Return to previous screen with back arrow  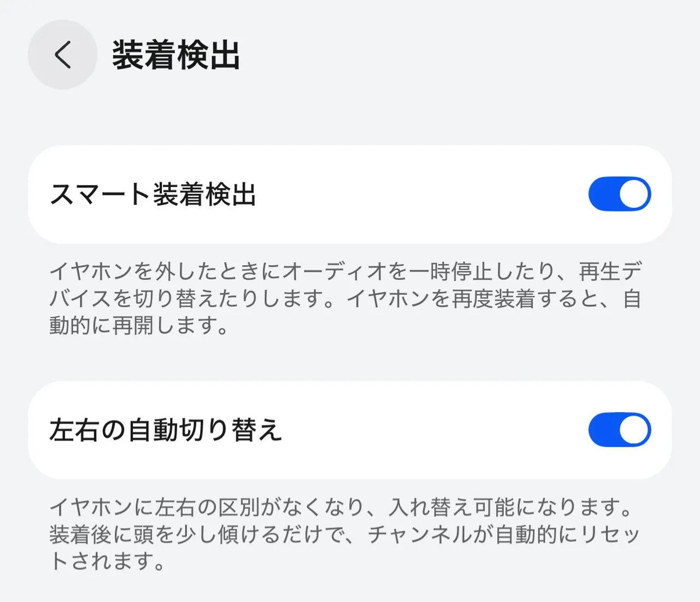point(62,55)
